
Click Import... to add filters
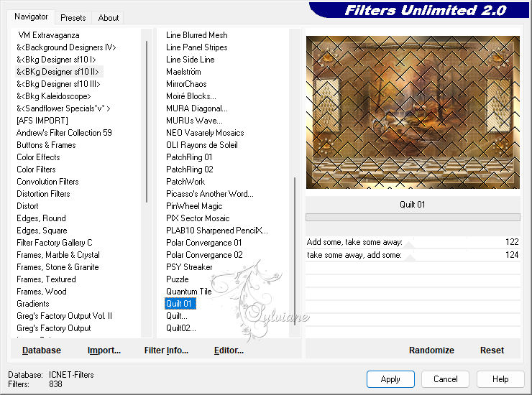pos(104,350)
